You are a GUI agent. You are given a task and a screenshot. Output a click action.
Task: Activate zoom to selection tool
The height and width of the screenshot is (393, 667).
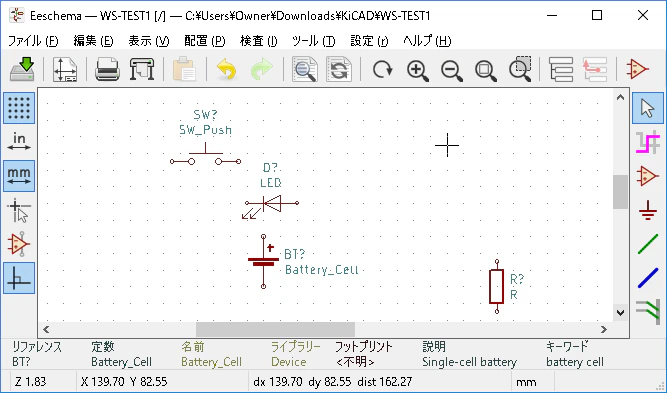(x=520, y=69)
